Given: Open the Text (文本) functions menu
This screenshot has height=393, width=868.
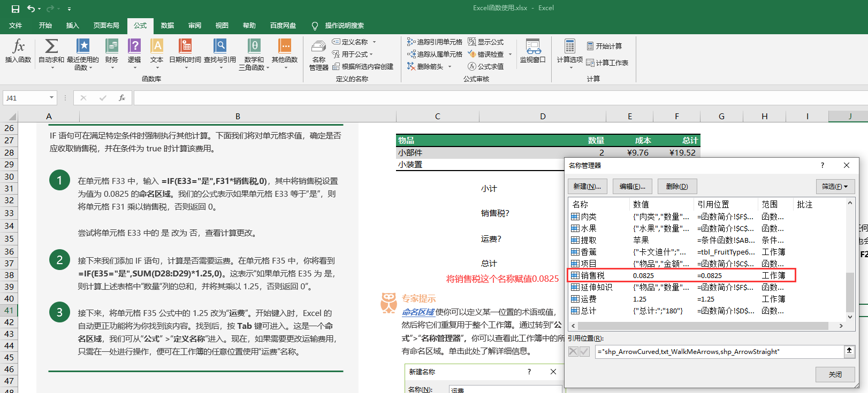Looking at the screenshot, I should [x=157, y=53].
